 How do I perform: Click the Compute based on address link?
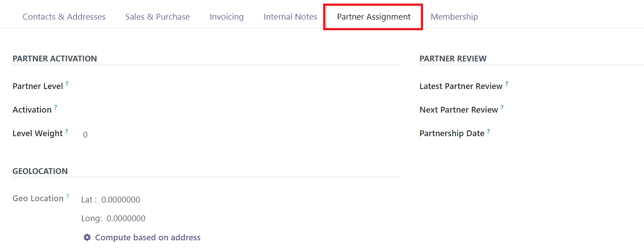tap(148, 237)
